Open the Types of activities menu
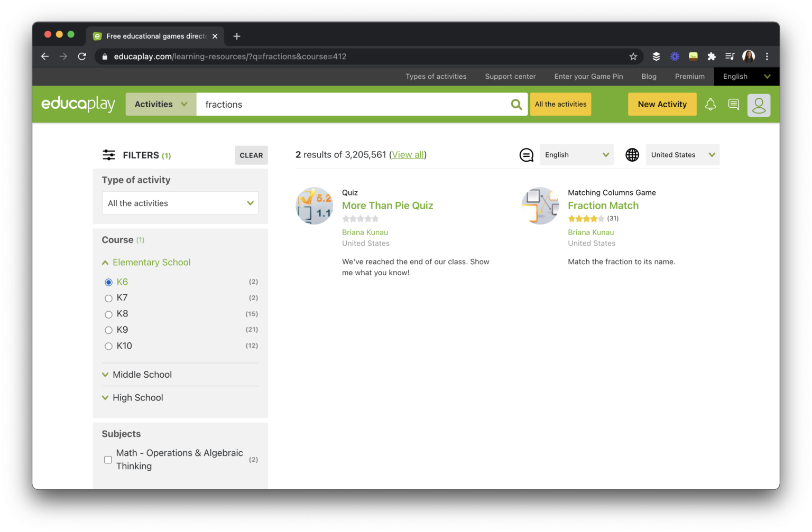The height and width of the screenshot is (532, 812). coord(436,76)
